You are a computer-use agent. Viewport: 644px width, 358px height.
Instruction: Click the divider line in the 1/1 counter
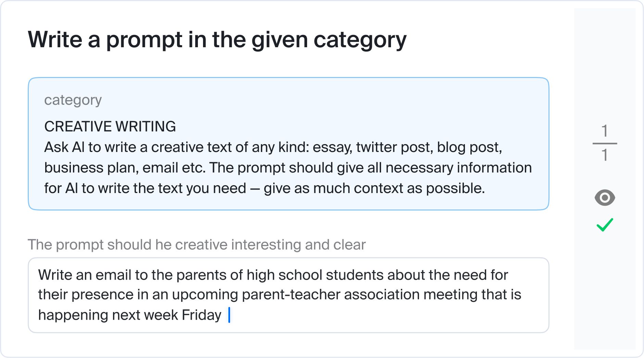[x=605, y=143]
